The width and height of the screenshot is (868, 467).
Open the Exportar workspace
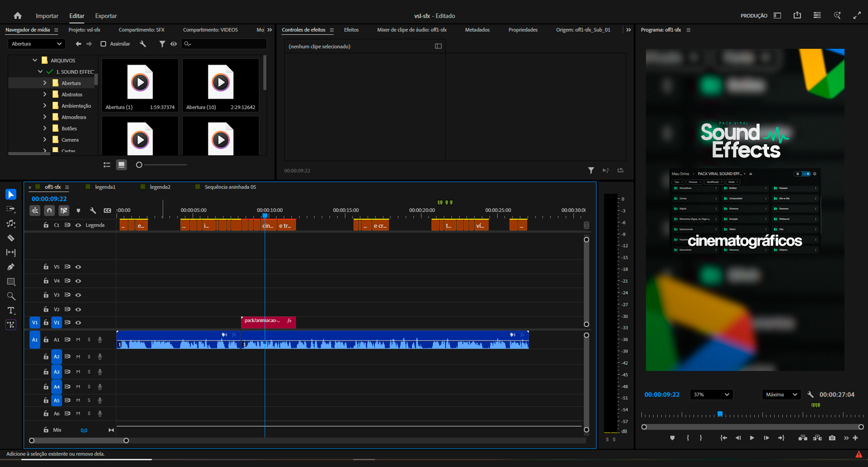[x=106, y=16]
